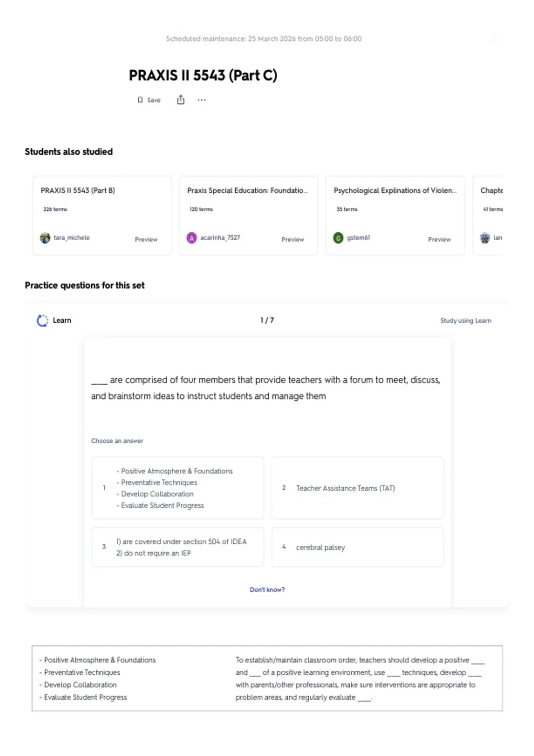Select answer 1 Positive Atmosphere & Foundations
The image size is (534, 756).
(178, 488)
